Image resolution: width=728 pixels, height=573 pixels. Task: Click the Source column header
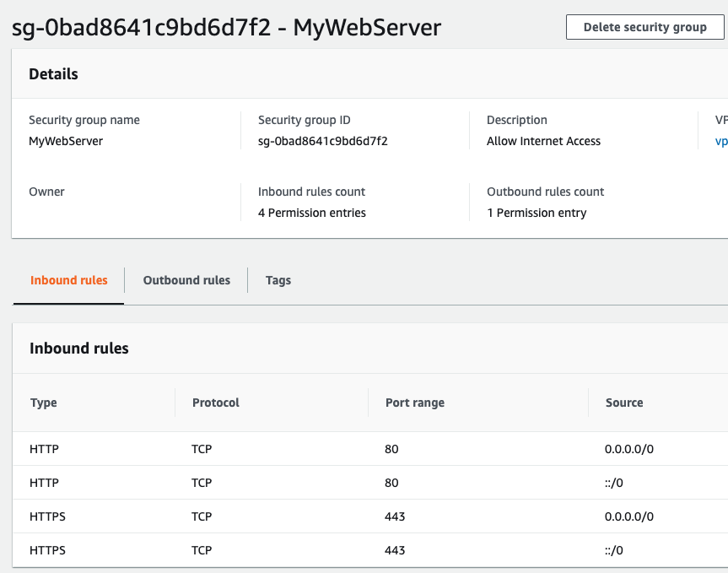tap(624, 403)
